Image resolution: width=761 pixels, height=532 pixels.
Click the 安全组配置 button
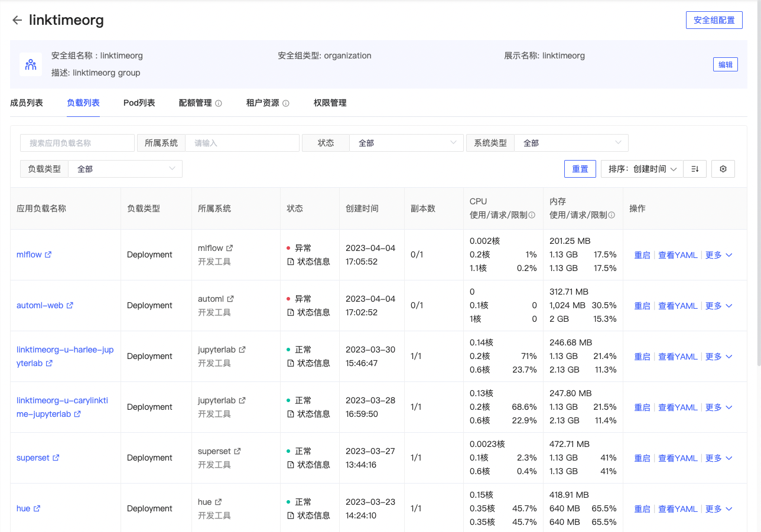(714, 20)
